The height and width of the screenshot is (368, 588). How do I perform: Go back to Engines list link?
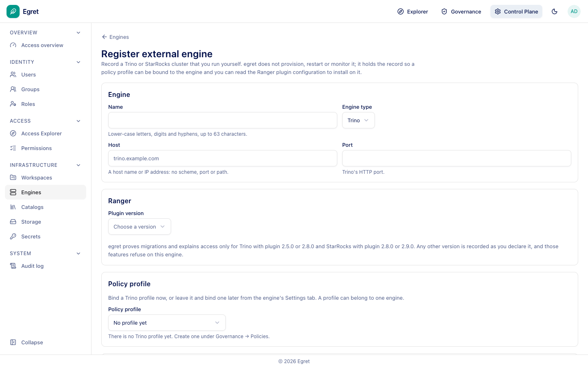115,37
